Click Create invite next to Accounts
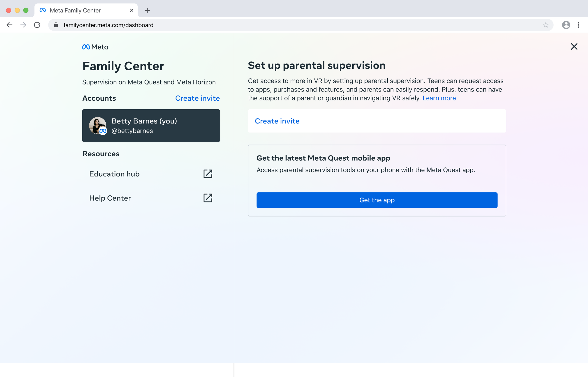The width and height of the screenshot is (588, 377). tap(197, 98)
